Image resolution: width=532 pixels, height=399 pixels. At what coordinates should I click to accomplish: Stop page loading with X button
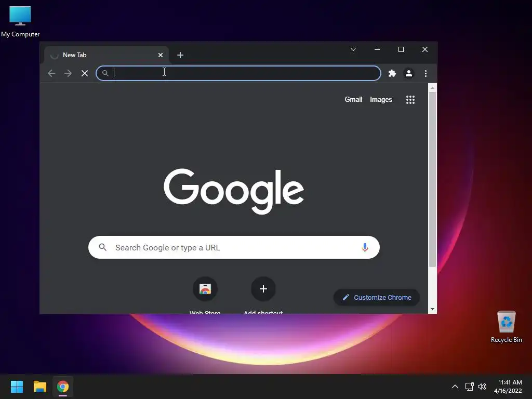[x=85, y=73]
